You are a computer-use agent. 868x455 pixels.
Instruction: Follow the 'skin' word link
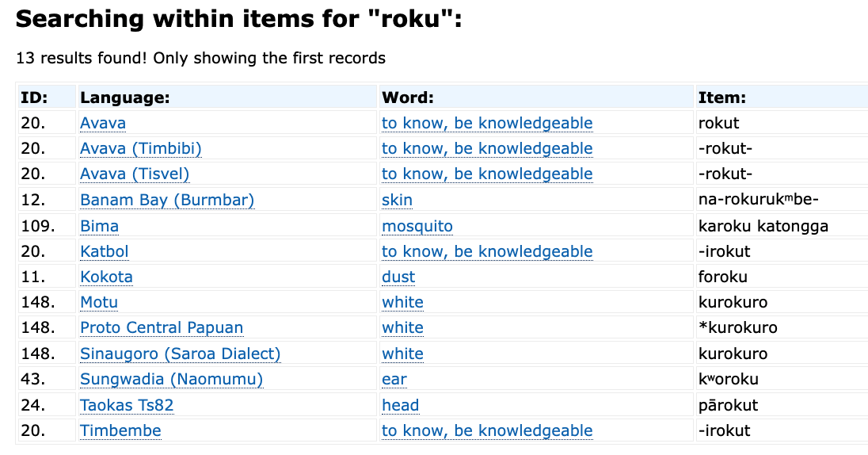click(x=397, y=200)
